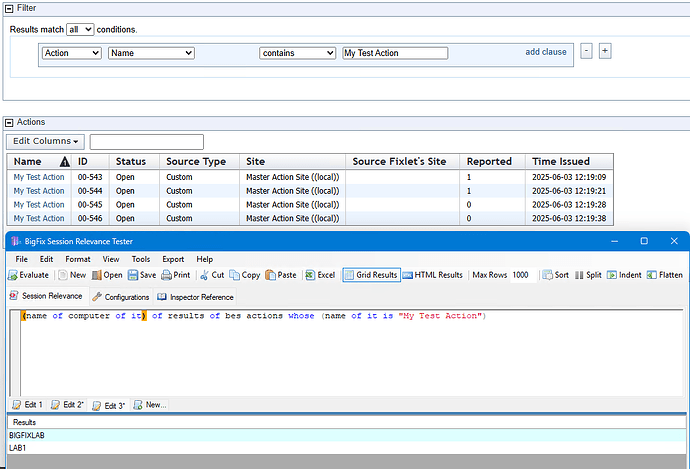Click the Evaluate toolbar button
This screenshot has width=690, height=469.
[28, 275]
